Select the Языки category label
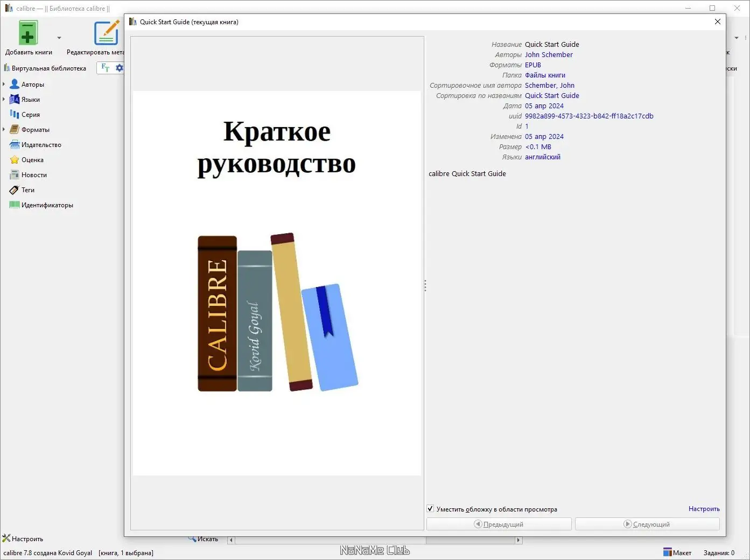 coord(31,100)
